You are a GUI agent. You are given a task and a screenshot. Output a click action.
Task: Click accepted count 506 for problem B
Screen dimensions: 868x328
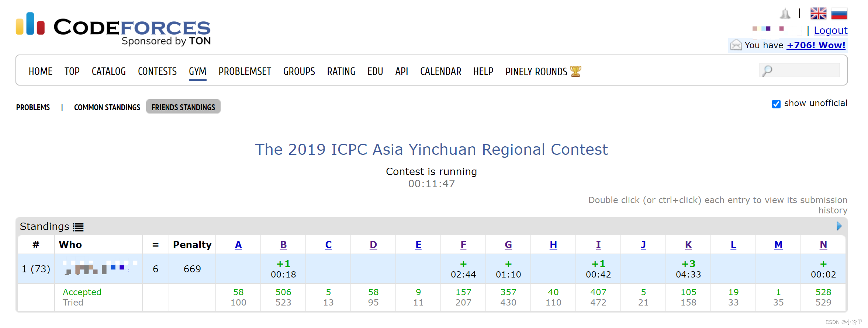pos(283,292)
